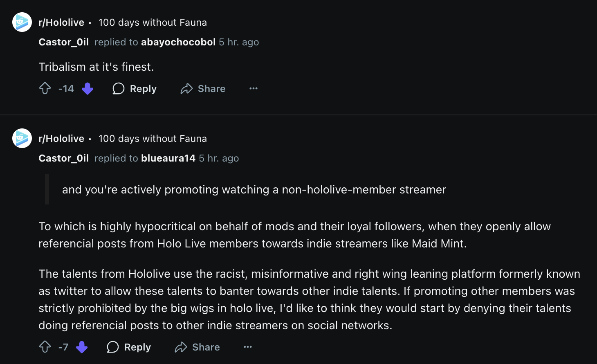
Task: Share the "Tribalism at it's finest" comment
Action: point(203,89)
